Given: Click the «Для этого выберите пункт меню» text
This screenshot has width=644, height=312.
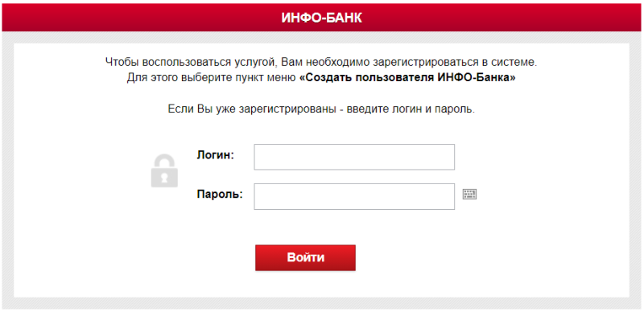Looking at the screenshot, I should pyautogui.click(x=212, y=77).
